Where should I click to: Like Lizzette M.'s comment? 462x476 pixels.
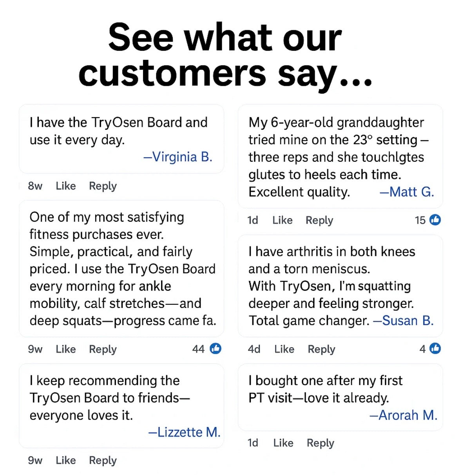coord(65,460)
